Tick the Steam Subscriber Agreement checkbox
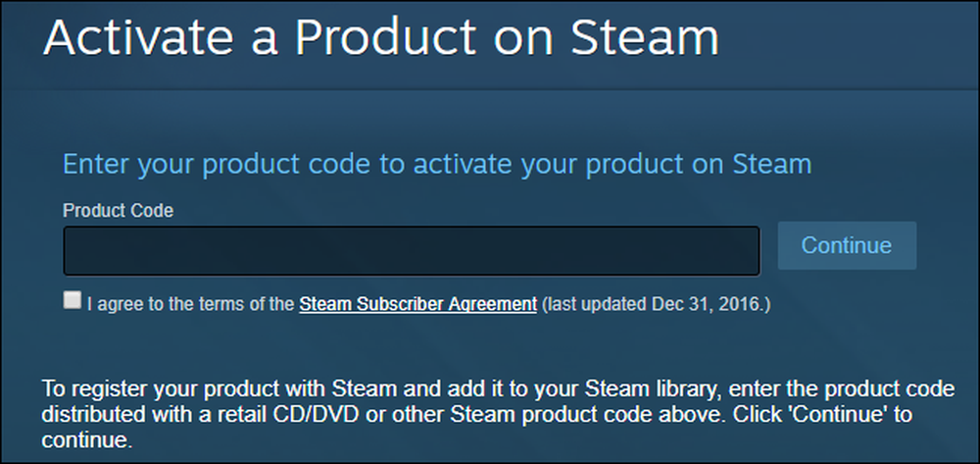The width and height of the screenshot is (980, 464). click(73, 300)
